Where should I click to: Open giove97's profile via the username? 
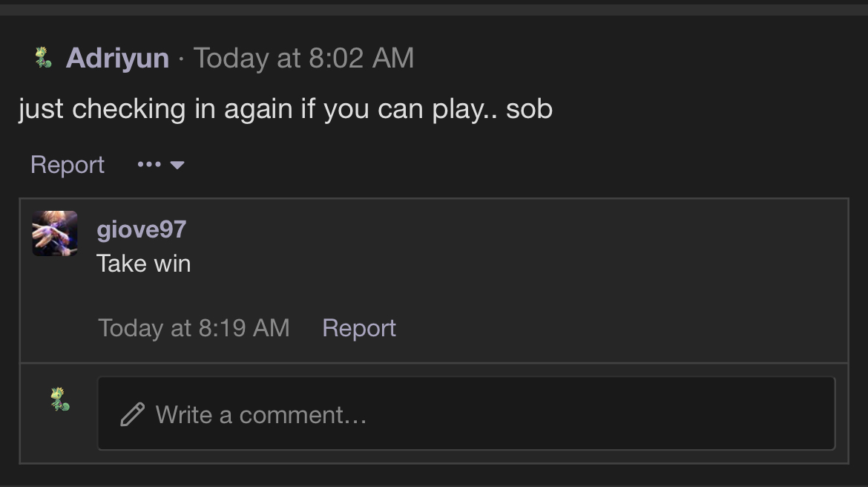point(141,229)
